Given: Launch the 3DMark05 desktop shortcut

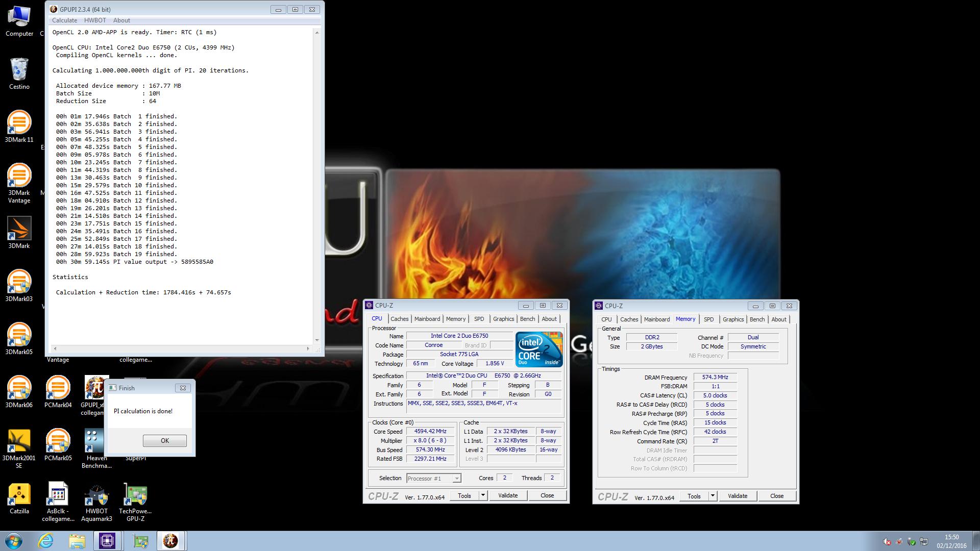Looking at the screenshot, I should [x=19, y=339].
